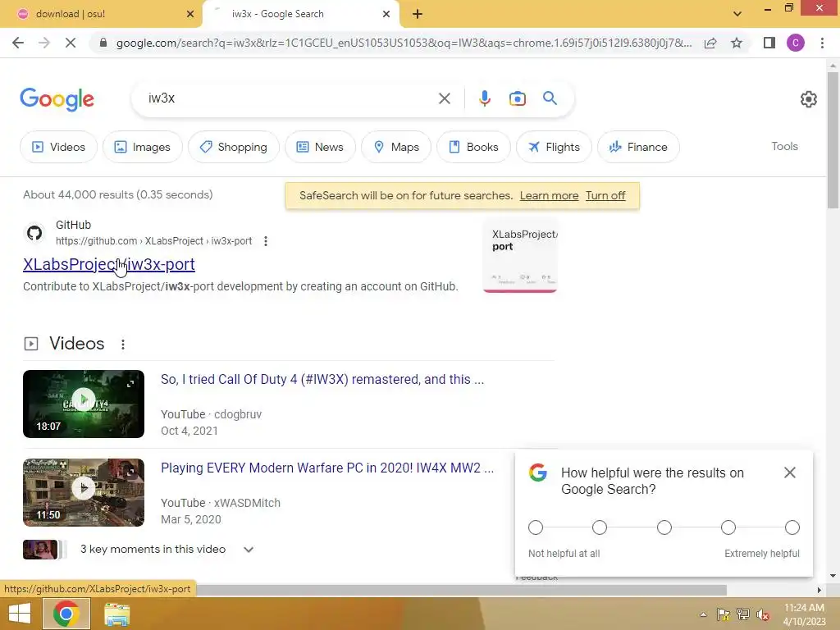Click the muted volume tray icon
The image size is (840, 630).
click(x=763, y=614)
